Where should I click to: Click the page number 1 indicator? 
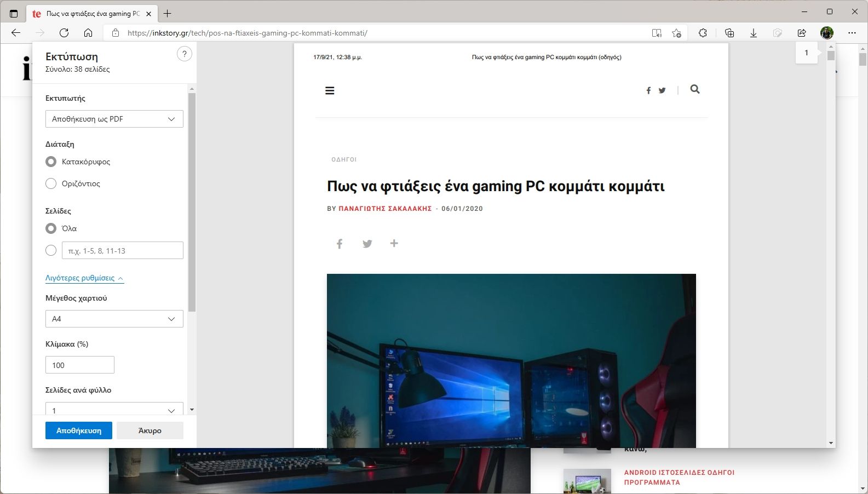coord(806,53)
